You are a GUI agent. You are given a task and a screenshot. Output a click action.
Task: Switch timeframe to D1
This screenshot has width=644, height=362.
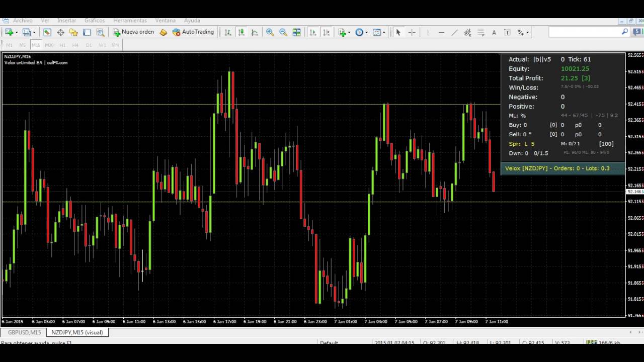point(89,45)
